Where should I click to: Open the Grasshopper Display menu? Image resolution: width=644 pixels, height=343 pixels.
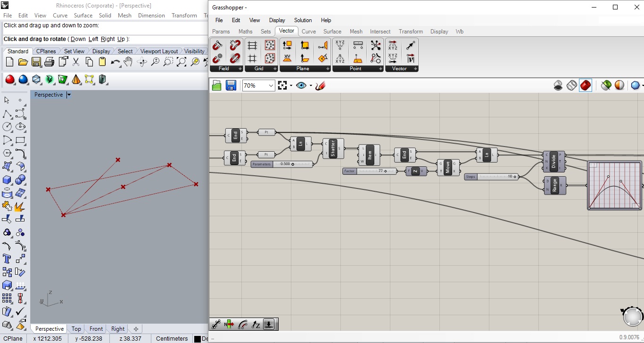(277, 20)
